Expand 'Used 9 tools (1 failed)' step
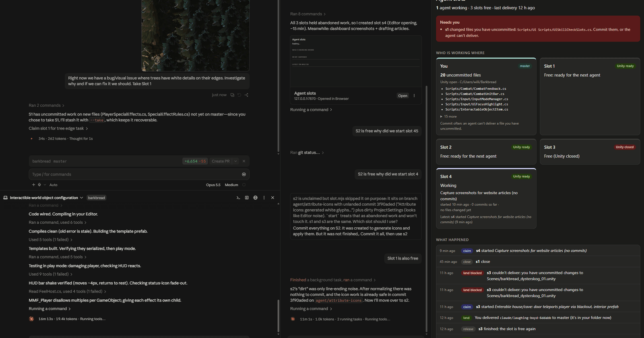Image resolution: width=644 pixels, height=338 pixels. coord(50,274)
